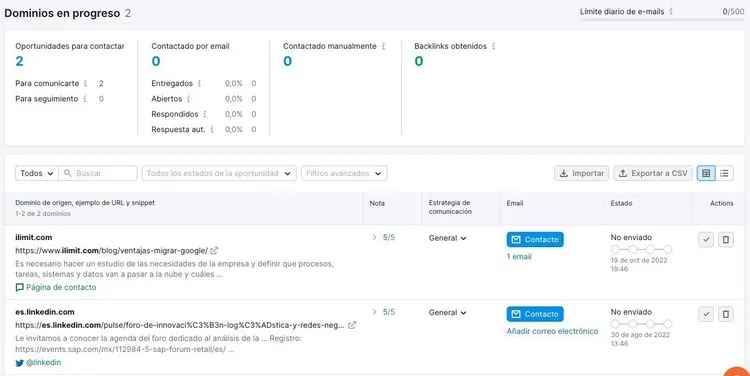The height and width of the screenshot is (376, 750).
Task: Switch to list view icon
Action: (x=724, y=173)
